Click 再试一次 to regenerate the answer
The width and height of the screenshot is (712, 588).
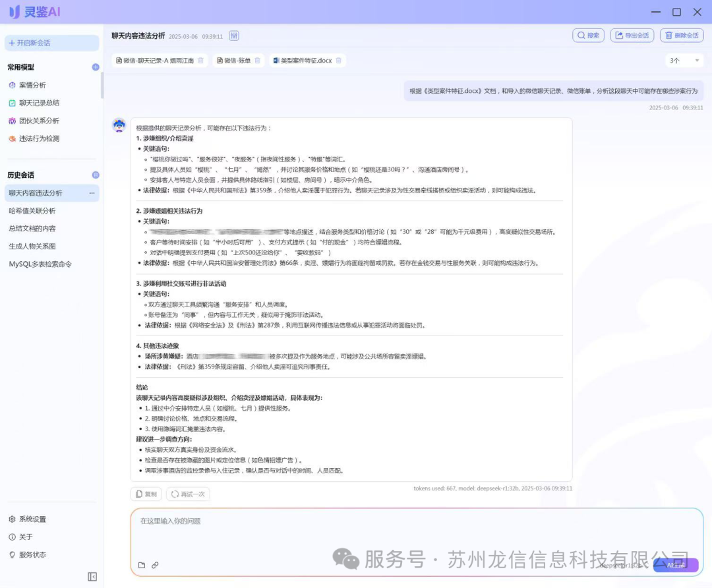click(188, 494)
